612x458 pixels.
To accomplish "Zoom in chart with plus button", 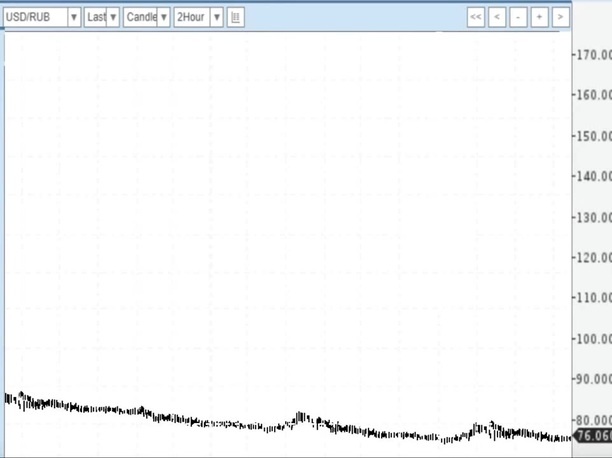I will (x=539, y=17).
